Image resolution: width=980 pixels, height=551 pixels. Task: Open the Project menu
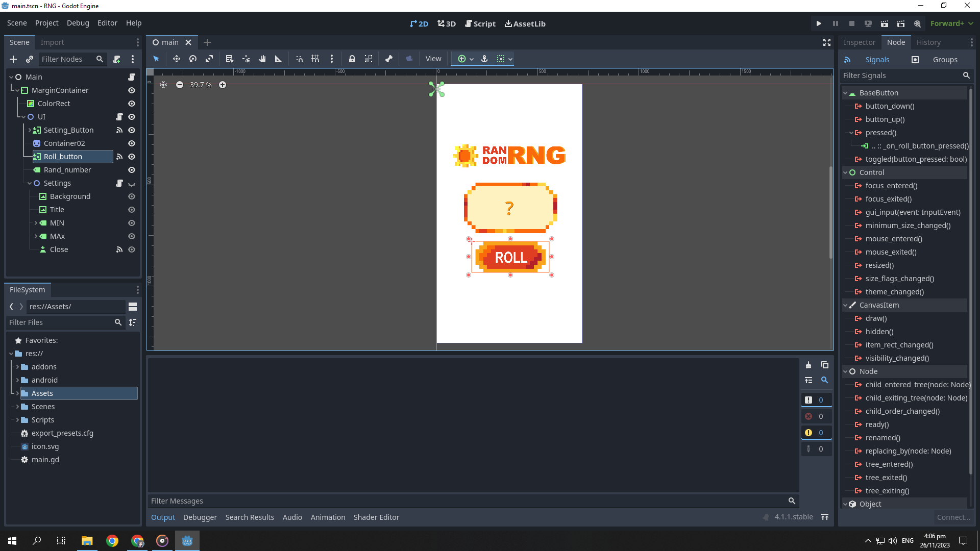pyautogui.click(x=46, y=23)
